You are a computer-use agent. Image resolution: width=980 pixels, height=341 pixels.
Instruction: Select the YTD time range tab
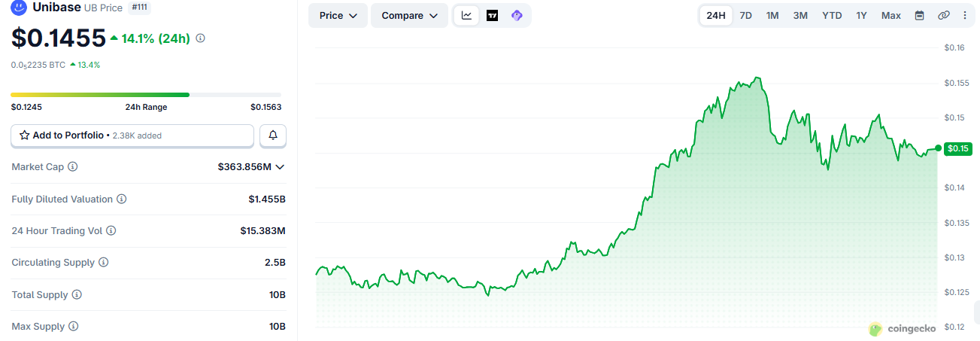click(x=832, y=15)
